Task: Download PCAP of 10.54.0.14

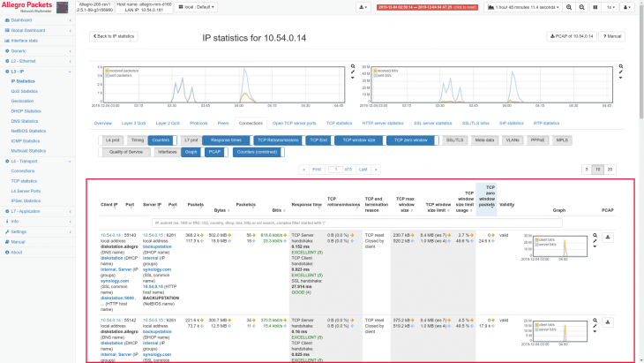Action: pos(572,36)
